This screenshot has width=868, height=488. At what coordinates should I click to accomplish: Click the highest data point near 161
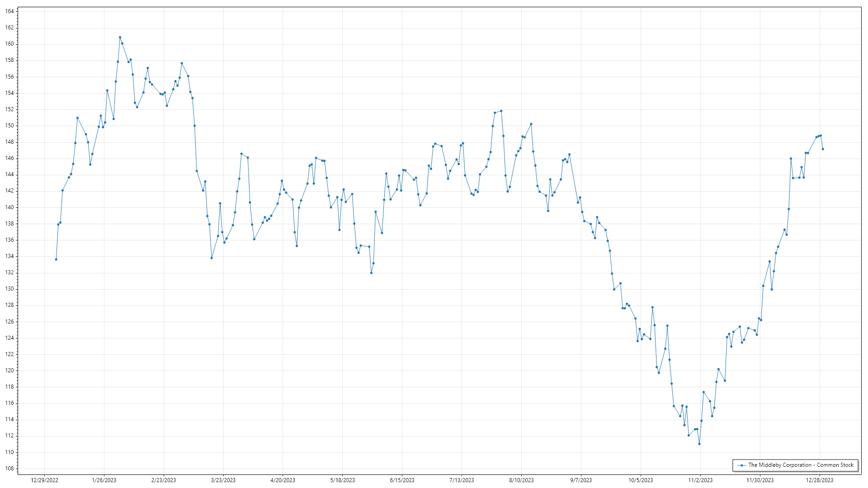tap(120, 38)
